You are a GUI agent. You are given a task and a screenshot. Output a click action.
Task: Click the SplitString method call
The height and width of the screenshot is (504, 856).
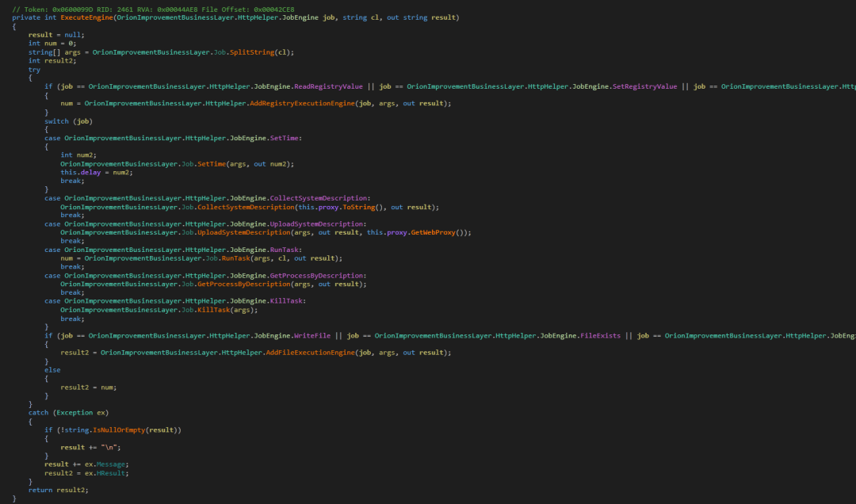252,52
